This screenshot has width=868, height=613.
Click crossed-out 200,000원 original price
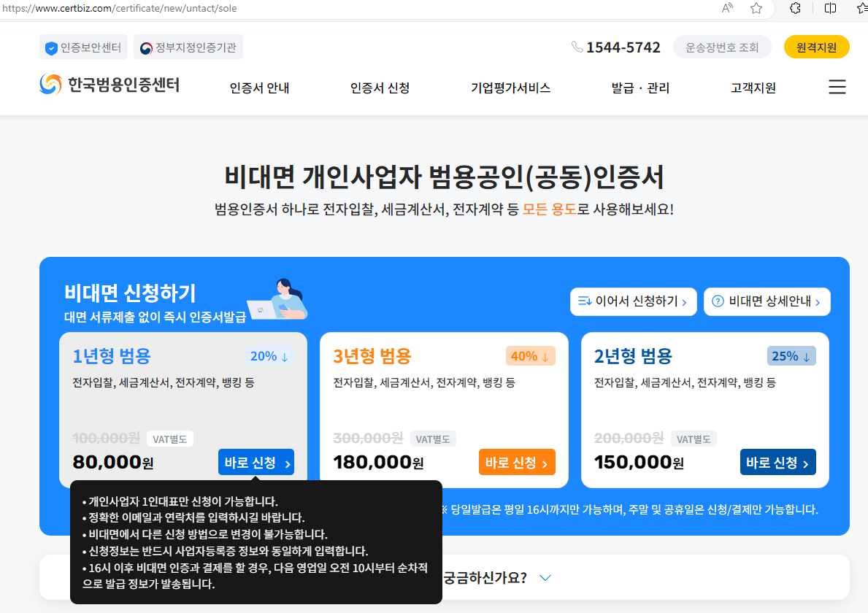point(629,438)
